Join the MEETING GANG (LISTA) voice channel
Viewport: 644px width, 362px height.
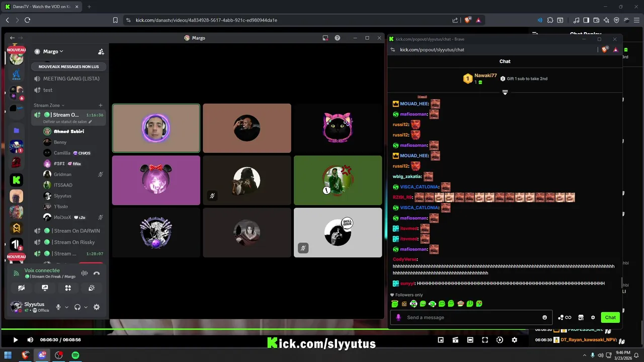coord(68,78)
